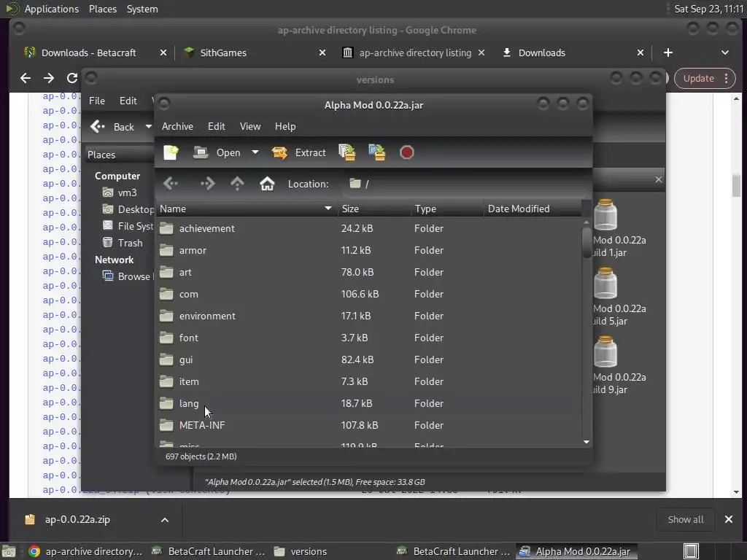Image resolution: width=747 pixels, height=560 pixels.
Task: Click Back in versions file manager
Action: [x=112, y=127]
